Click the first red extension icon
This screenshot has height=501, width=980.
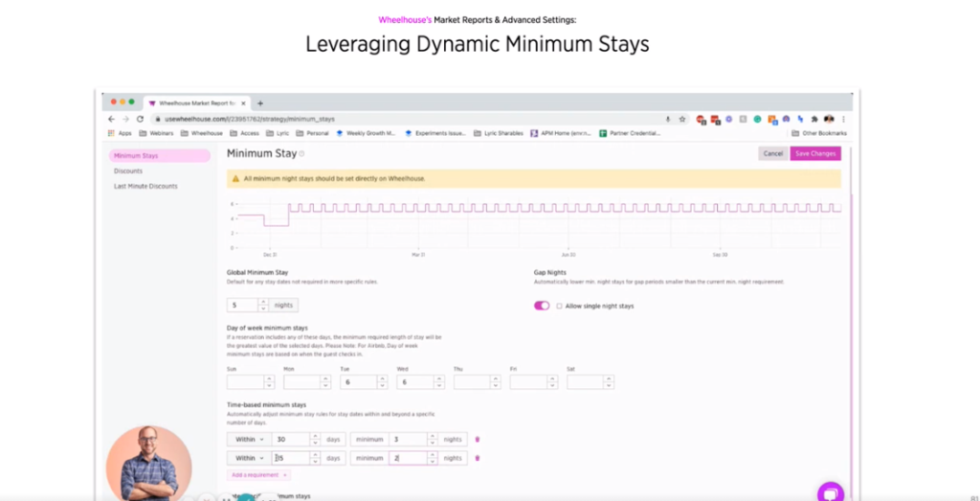point(701,119)
